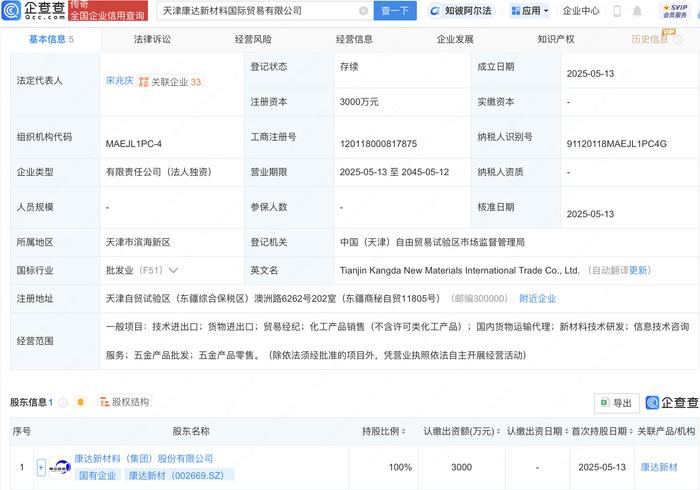Open 关联企业 33 related companies tag
This screenshot has width=700, height=490.
point(170,82)
